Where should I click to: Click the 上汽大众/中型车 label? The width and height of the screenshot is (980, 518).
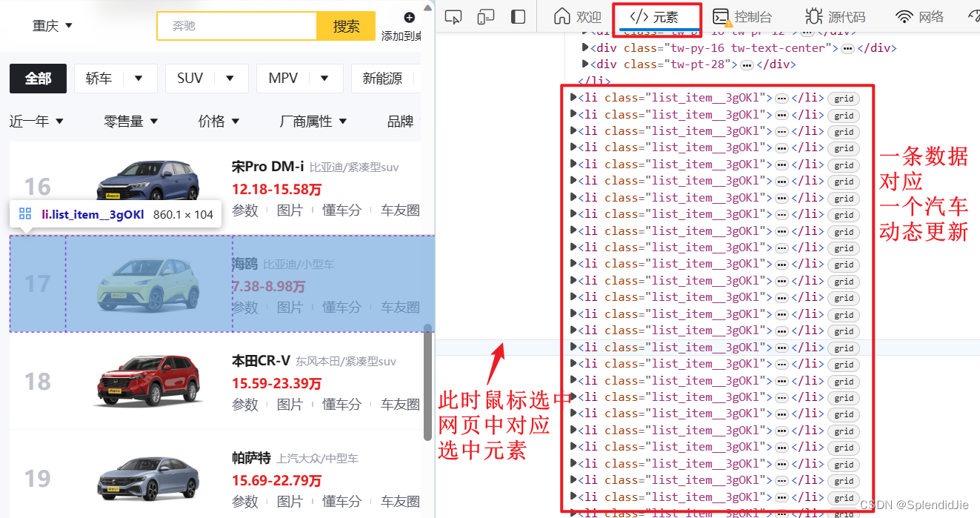[x=318, y=459]
